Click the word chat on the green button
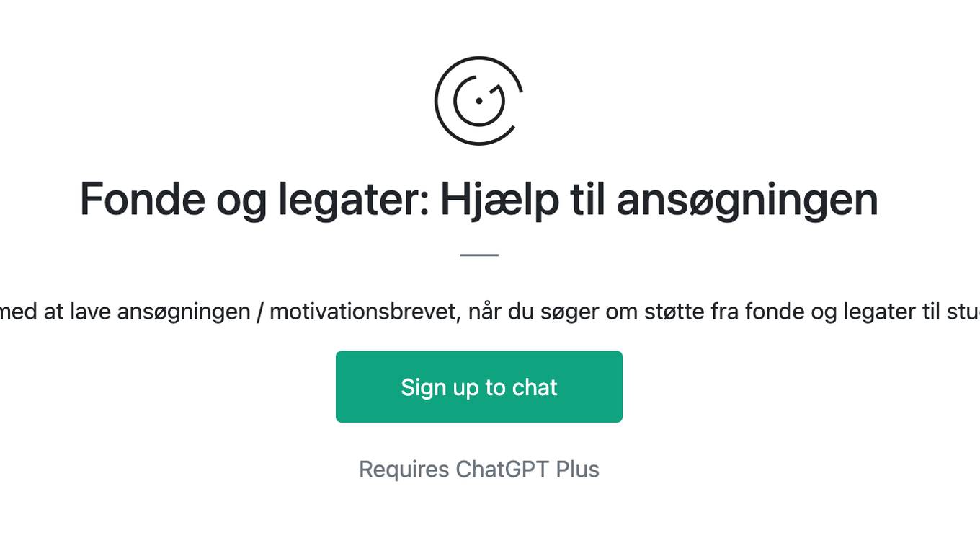Screen dimensions: 980x551 (535, 387)
